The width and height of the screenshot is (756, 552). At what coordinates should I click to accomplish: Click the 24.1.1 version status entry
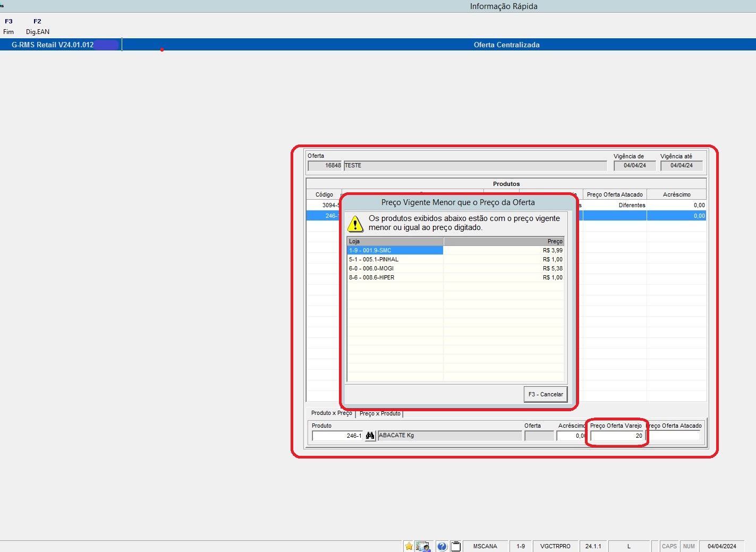click(593, 546)
